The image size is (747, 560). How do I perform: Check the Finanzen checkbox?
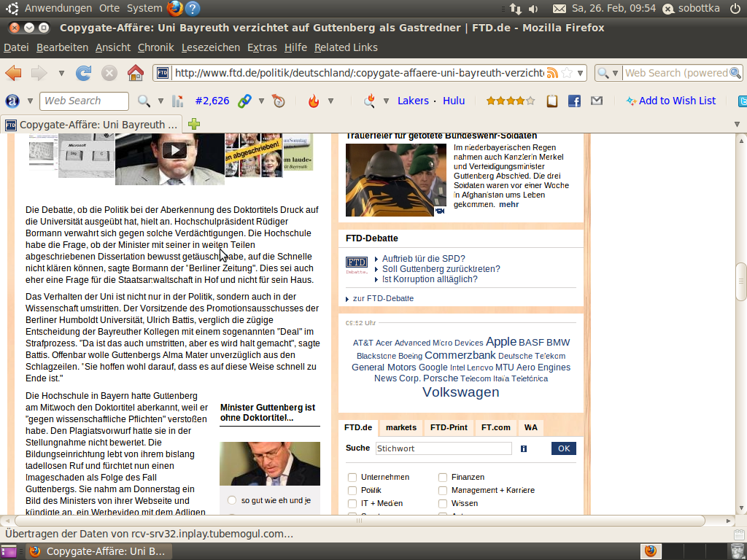coord(443,477)
